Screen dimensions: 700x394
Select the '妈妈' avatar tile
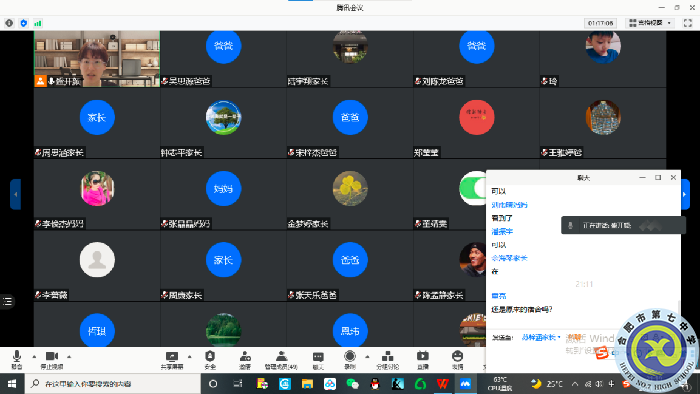click(x=223, y=194)
